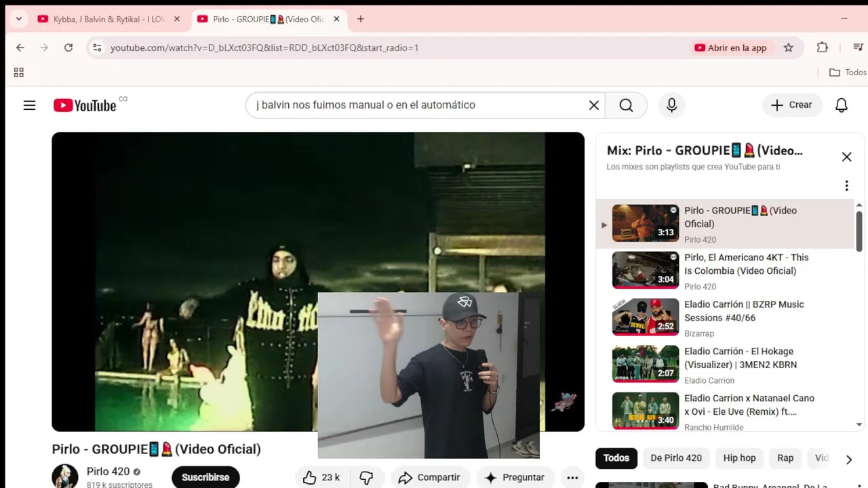Close the Mix playlist panel
Viewport: 868px width, 488px height.
click(847, 157)
